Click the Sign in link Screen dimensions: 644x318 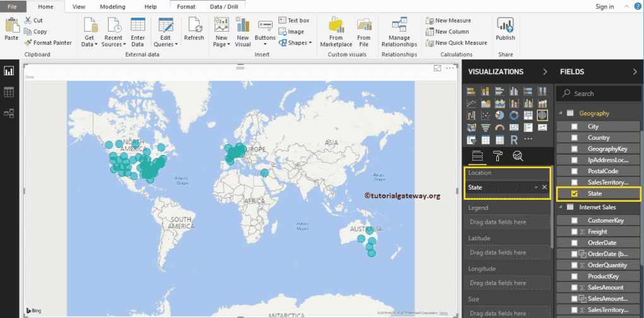pos(604,6)
